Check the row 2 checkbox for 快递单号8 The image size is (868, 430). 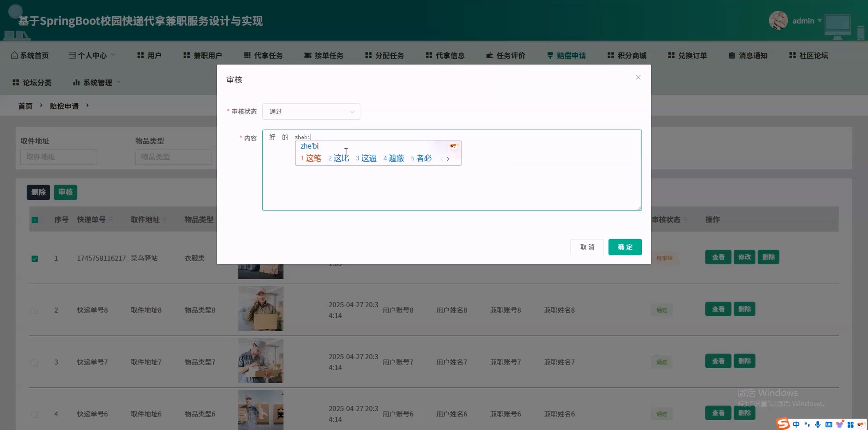tap(35, 311)
